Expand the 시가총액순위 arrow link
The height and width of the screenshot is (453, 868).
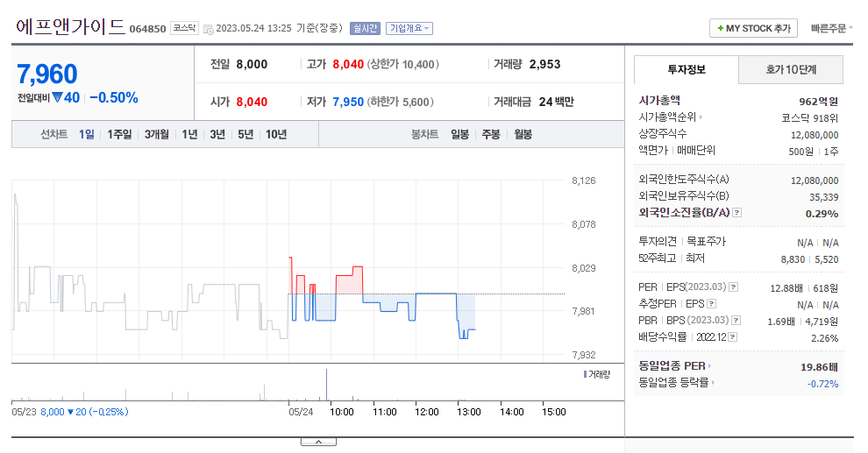701,117
